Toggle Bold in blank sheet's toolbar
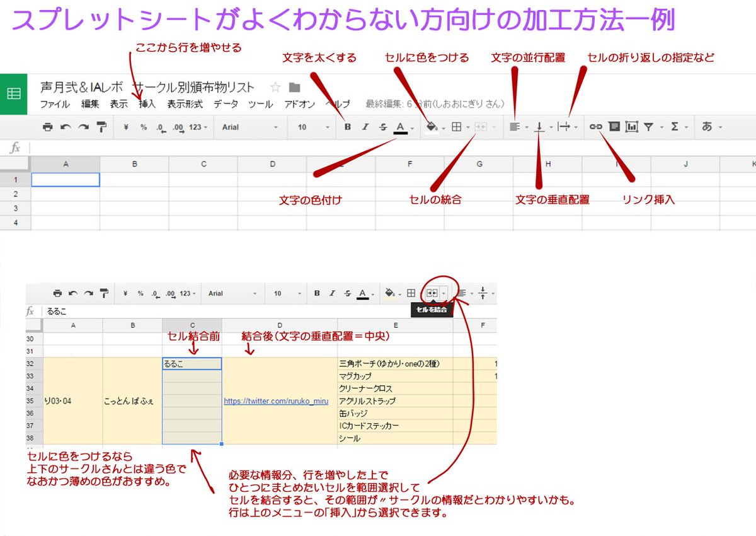 pos(348,127)
